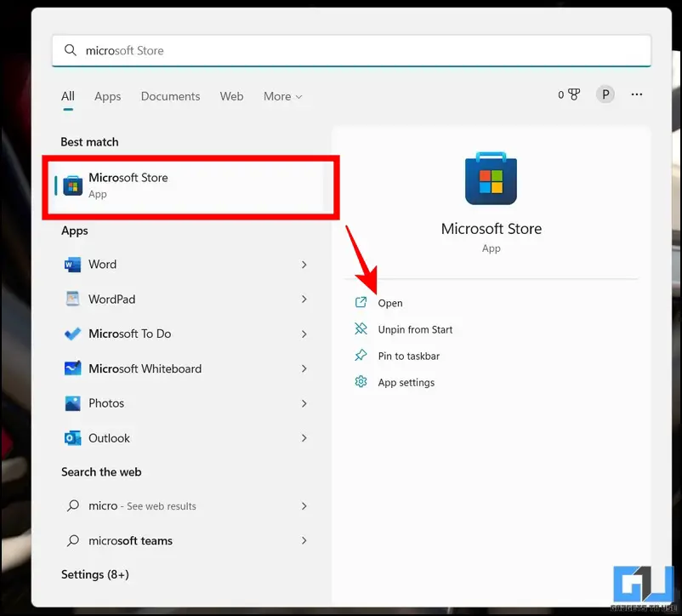Switch to the Apps filter tab
The image size is (682, 616).
(108, 96)
